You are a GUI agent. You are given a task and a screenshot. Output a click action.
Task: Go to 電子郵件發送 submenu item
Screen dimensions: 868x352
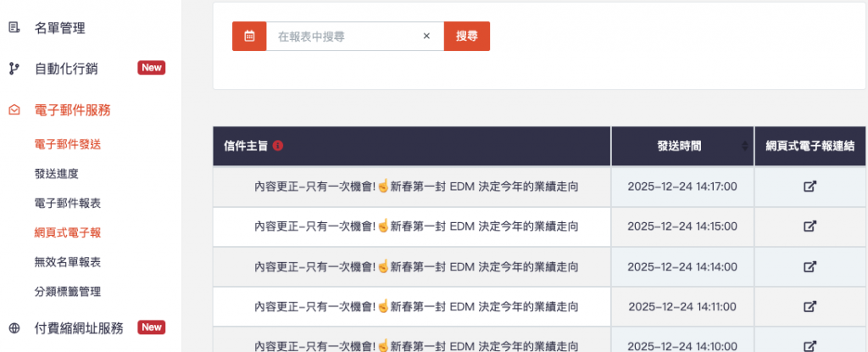click(68, 144)
